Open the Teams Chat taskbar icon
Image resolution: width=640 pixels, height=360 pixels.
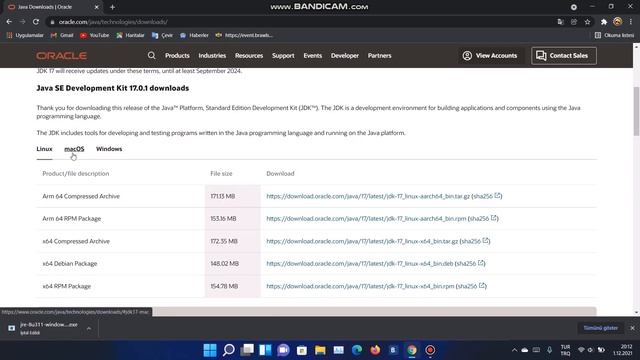click(283, 350)
